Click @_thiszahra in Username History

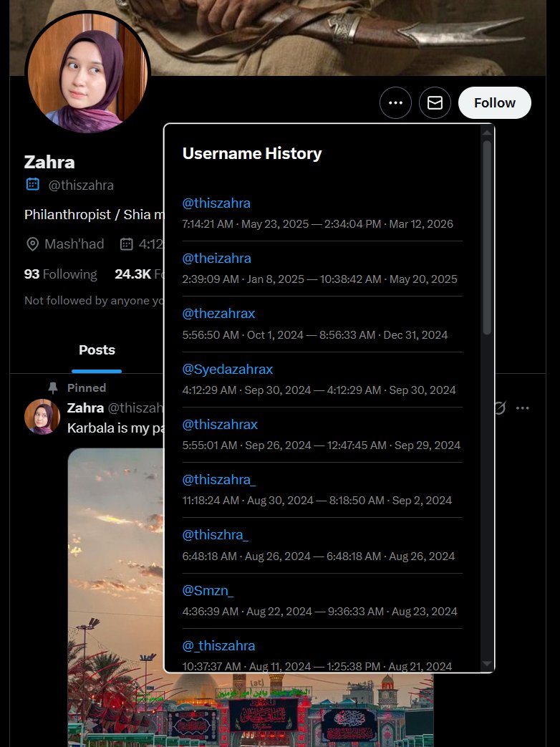tap(218, 646)
